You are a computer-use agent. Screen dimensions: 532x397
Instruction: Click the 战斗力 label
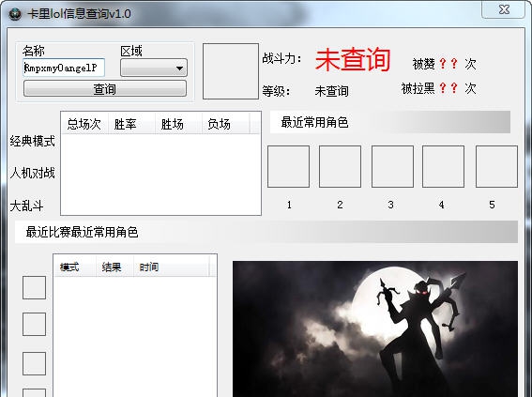(x=281, y=58)
